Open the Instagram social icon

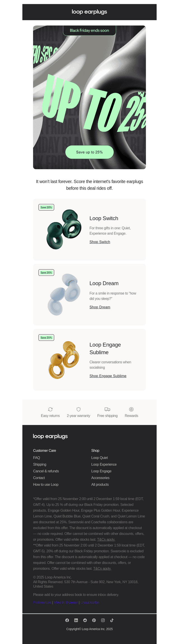[103, 620]
